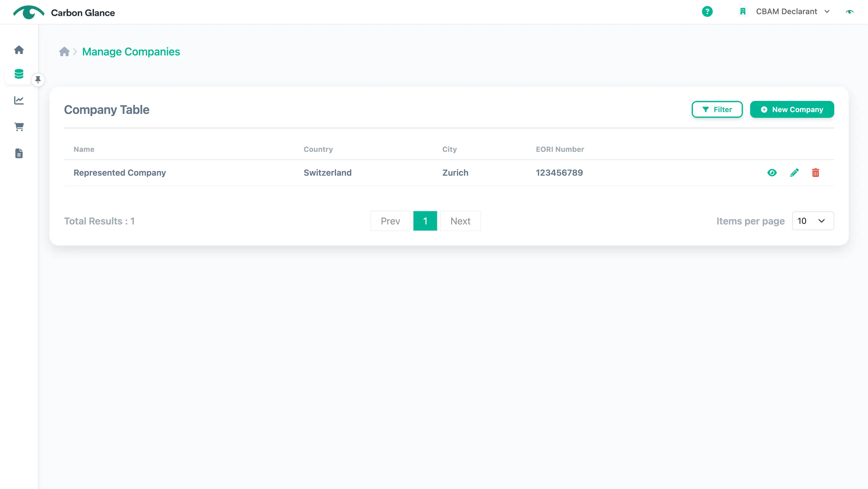Select page 1 in pagination
Screen dimensions: 868x489
[425, 221]
